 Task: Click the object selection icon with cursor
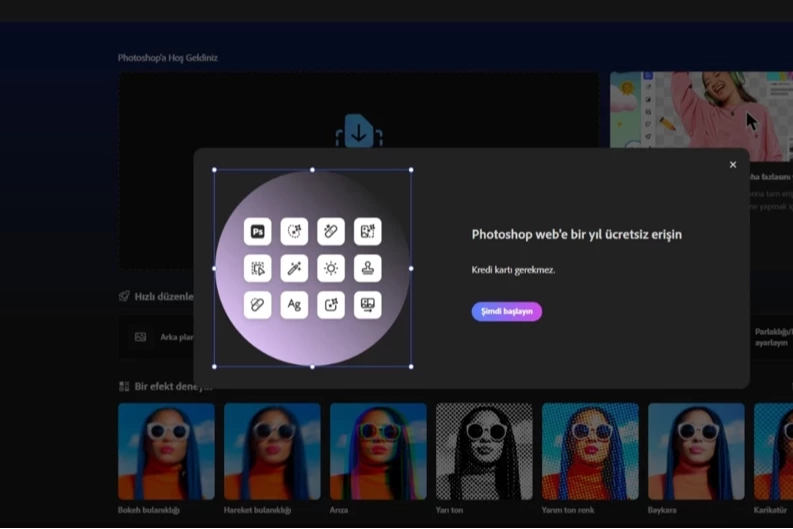pos(257,268)
